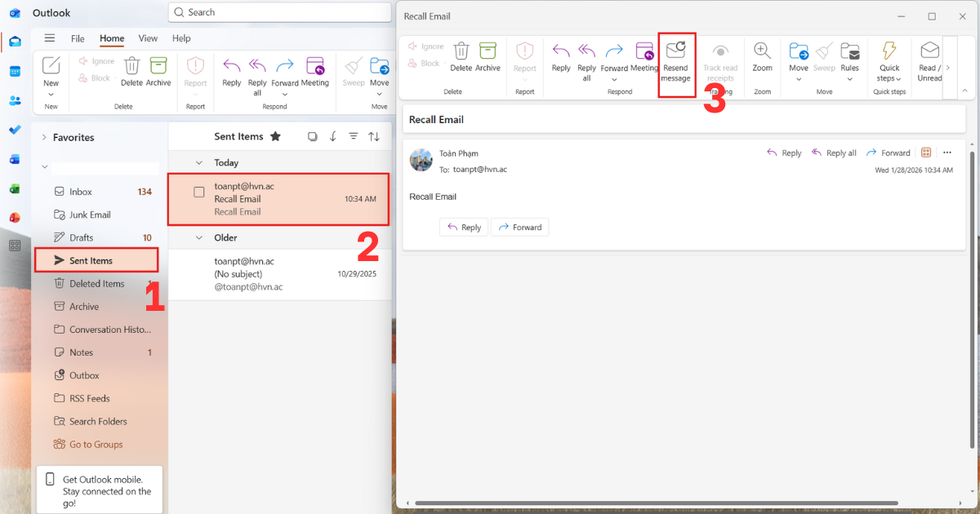Click Forward button below message body

[519, 227]
